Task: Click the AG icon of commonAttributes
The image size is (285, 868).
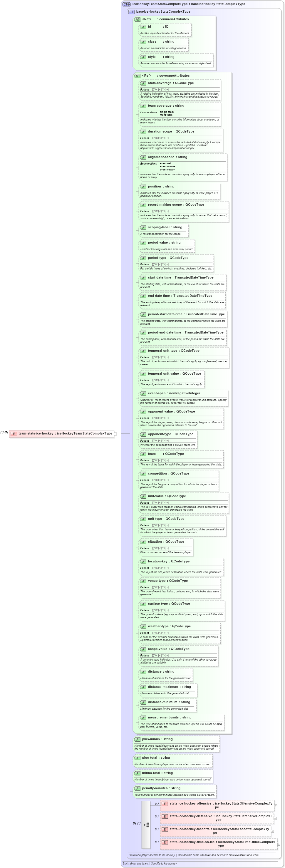Action: point(138,20)
